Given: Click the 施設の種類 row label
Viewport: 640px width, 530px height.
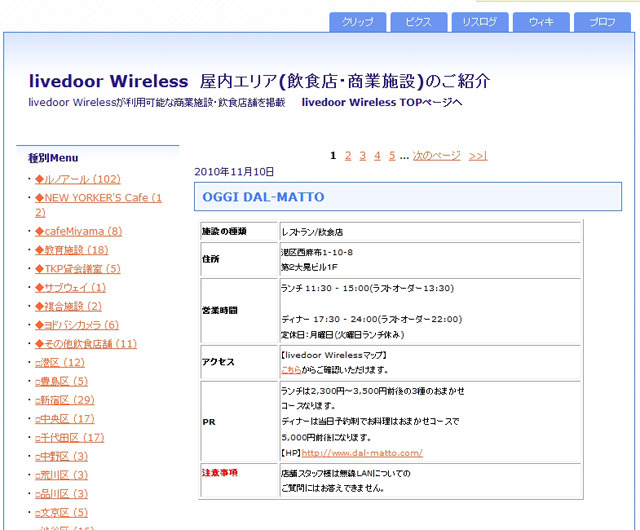Looking at the screenshot, I should tap(224, 232).
